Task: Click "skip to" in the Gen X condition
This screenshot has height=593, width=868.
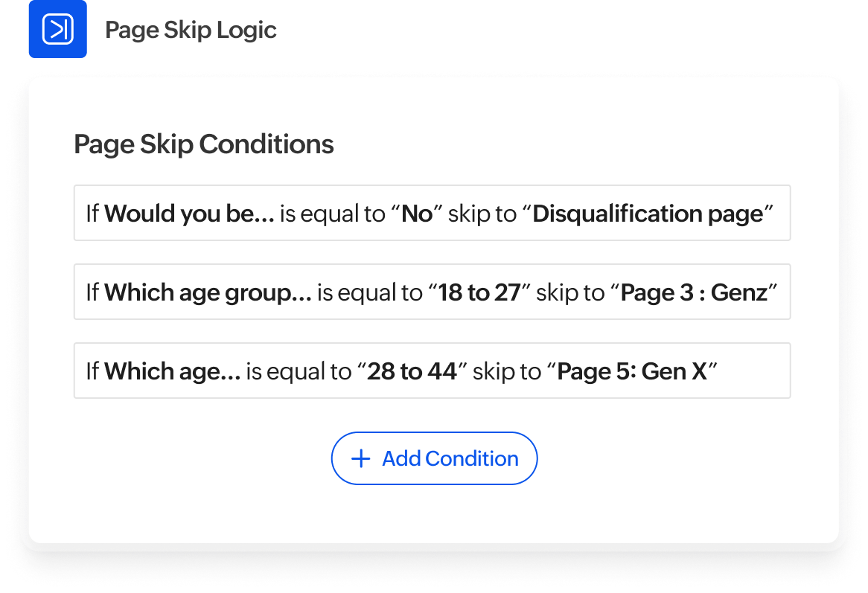Action: [x=507, y=371]
